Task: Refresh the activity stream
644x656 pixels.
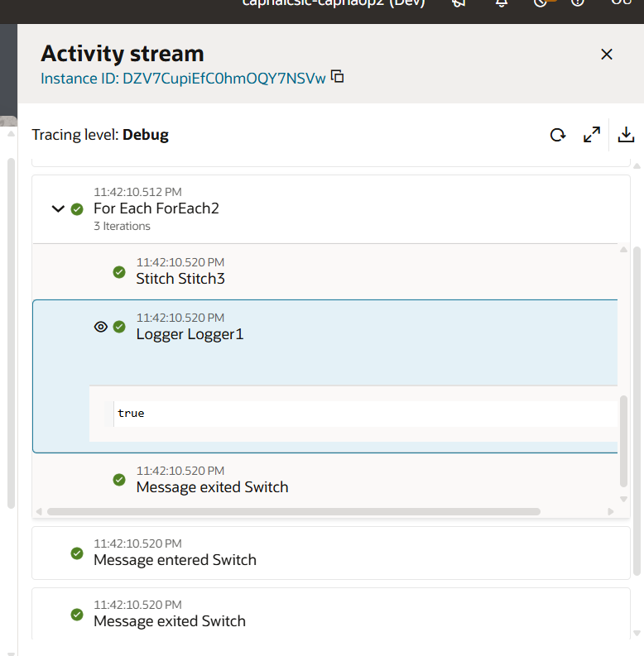Action: [558, 135]
